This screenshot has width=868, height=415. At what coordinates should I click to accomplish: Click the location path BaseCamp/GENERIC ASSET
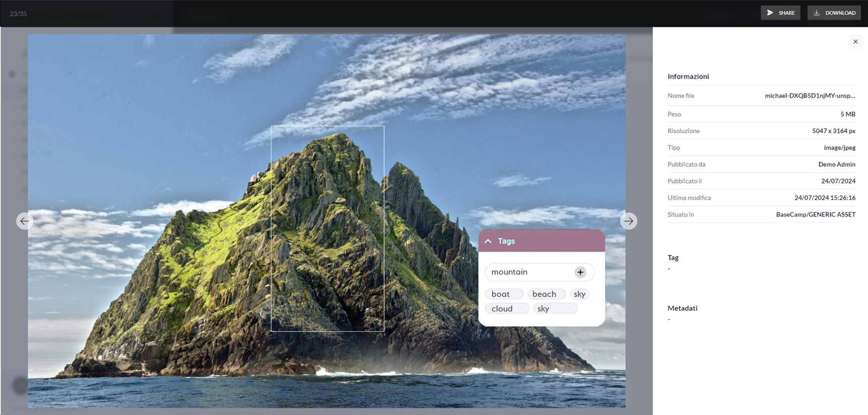click(816, 215)
